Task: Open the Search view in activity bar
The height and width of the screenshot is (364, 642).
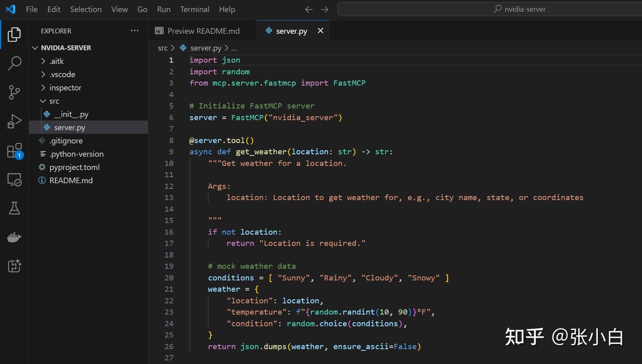Action: [x=14, y=63]
